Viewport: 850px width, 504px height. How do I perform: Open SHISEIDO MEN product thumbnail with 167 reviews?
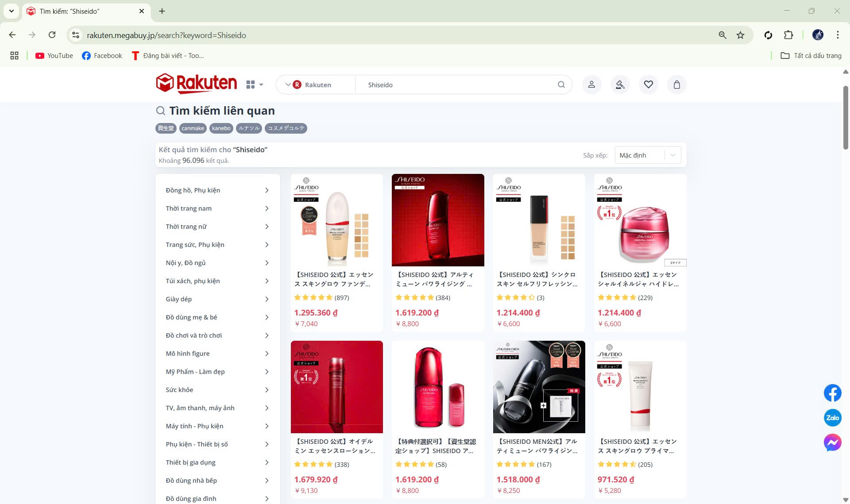point(539,387)
